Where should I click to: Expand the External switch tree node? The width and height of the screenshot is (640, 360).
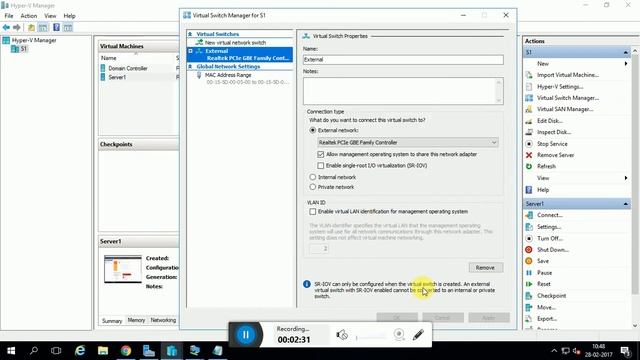pyautogui.click(x=190, y=51)
